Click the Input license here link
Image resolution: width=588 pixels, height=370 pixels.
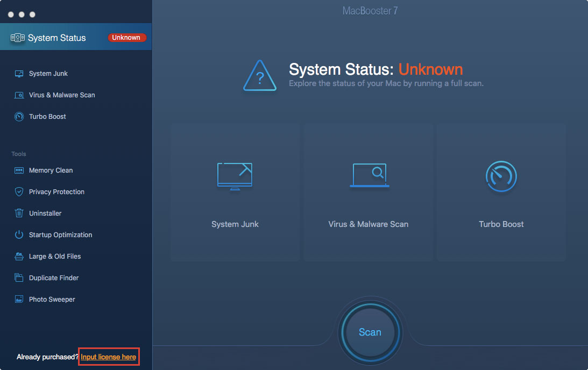(x=108, y=357)
